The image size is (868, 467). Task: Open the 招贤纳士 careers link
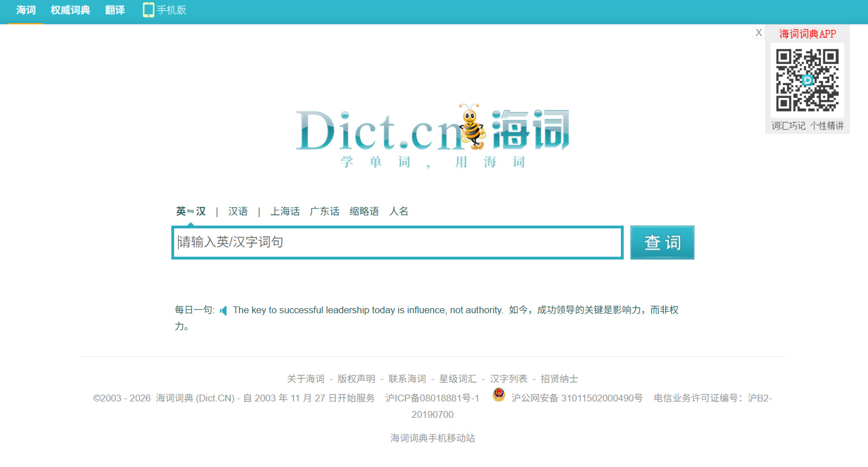click(x=559, y=378)
